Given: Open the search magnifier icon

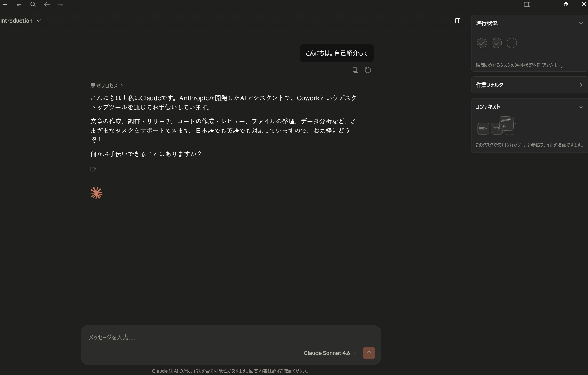Looking at the screenshot, I should click(33, 4).
